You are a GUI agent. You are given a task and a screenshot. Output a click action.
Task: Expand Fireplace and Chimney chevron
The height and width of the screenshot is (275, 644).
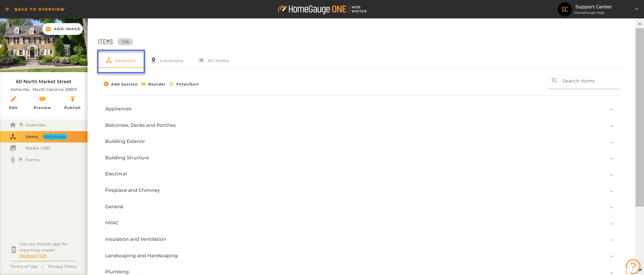(611, 191)
